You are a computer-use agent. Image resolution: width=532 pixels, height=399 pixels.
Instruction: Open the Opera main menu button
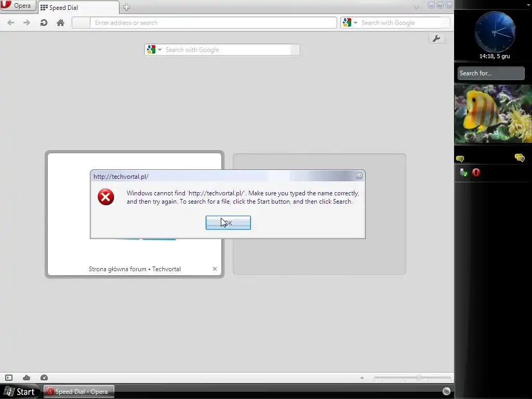point(18,6)
